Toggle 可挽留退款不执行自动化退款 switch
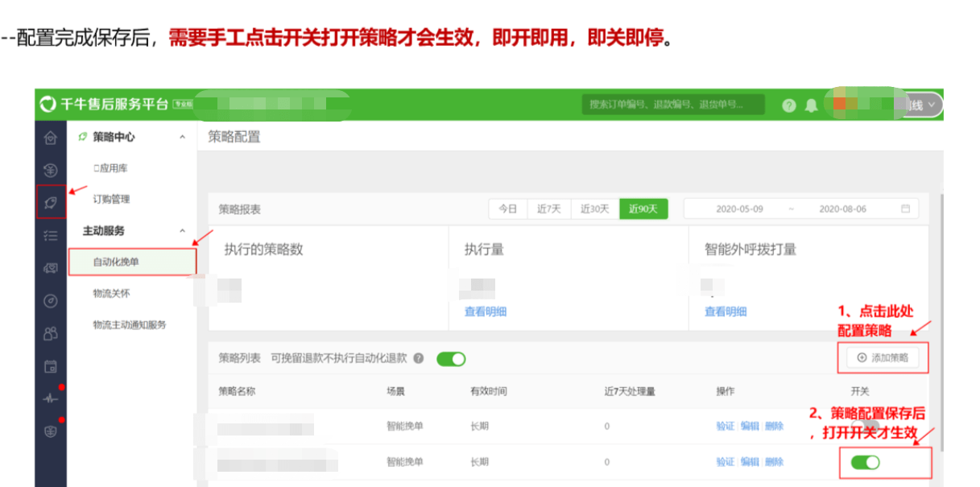The height and width of the screenshot is (487, 980). pyautogui.click(x=451, y=359)
